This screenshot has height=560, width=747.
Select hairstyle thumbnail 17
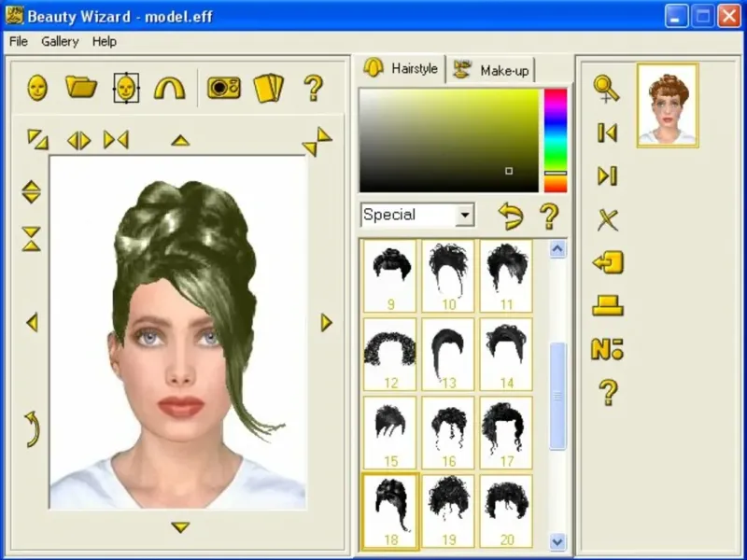[506, 432]
